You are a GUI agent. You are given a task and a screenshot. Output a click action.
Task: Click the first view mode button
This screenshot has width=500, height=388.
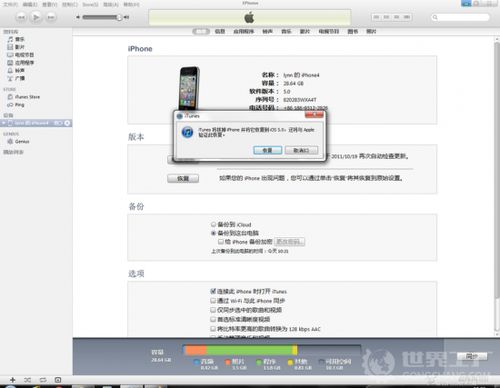pos(376,17)
